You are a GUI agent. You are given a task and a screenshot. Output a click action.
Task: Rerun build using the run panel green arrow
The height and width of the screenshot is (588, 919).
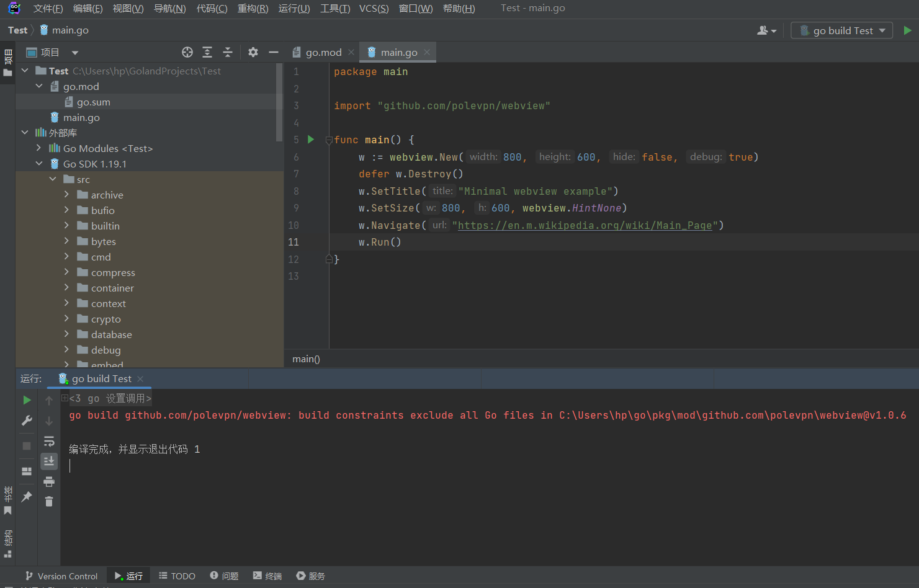pos(27,400)
